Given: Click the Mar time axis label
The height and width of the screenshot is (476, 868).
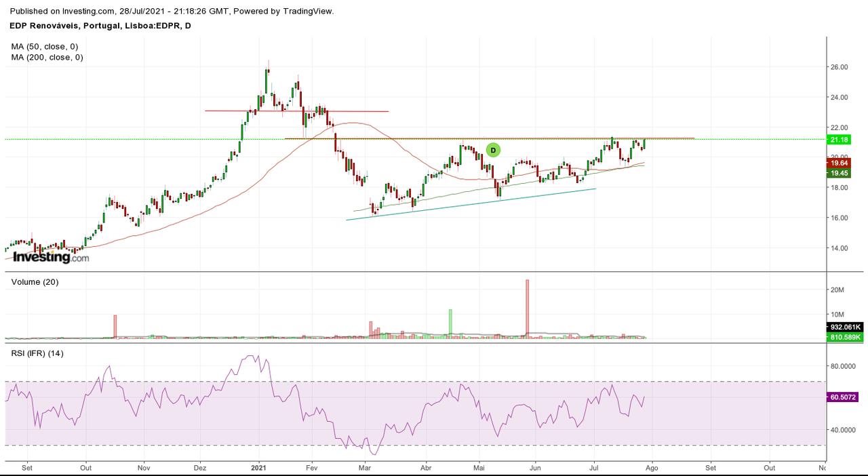Looking at the screenshot, I should 365,467.
